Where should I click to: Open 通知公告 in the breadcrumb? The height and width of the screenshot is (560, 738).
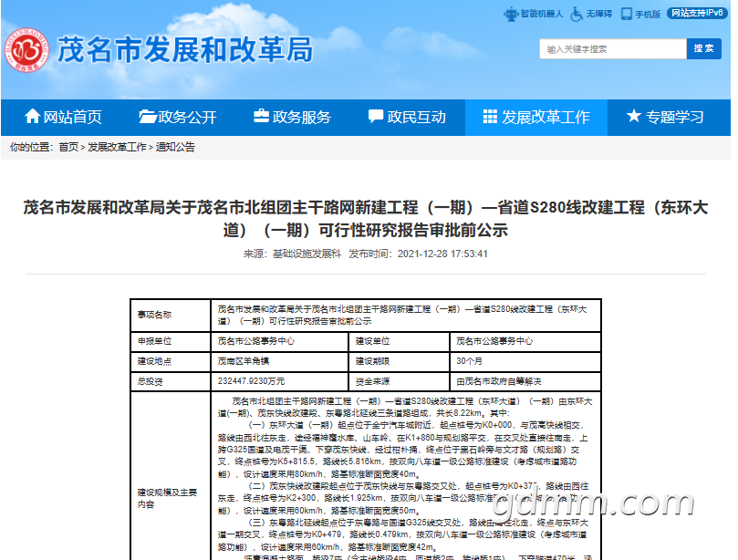(175, 147)
